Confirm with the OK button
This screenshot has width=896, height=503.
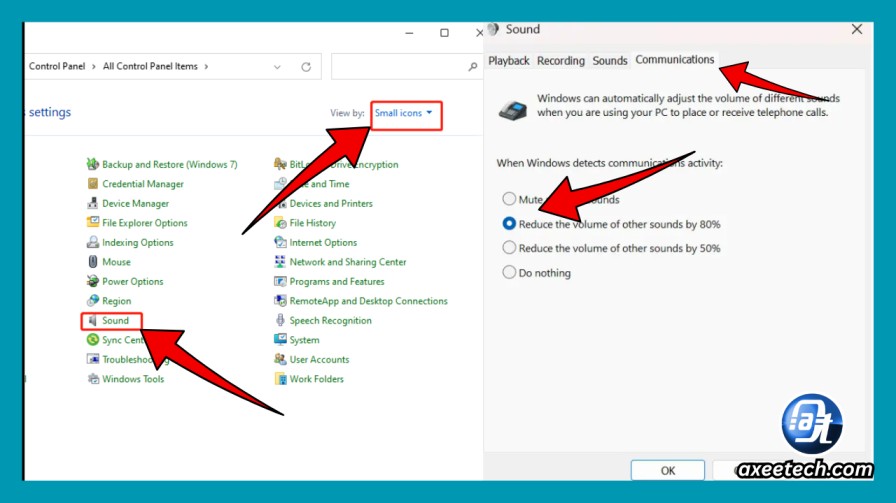tap(667, 470)
